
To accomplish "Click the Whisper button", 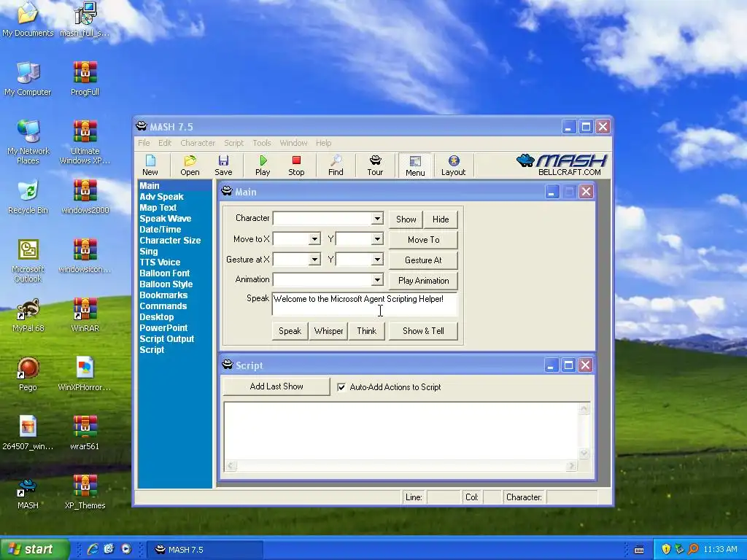I will (x=328, y=331).
